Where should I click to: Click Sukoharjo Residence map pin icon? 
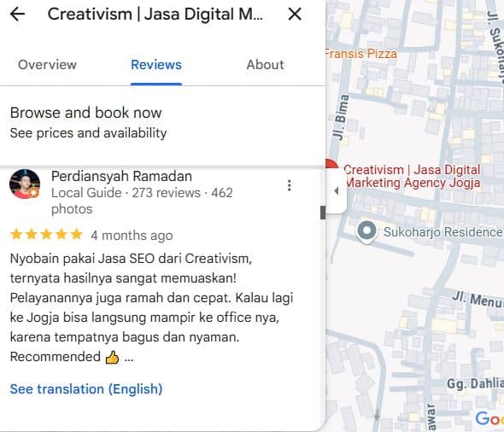(x=366, y=232)
